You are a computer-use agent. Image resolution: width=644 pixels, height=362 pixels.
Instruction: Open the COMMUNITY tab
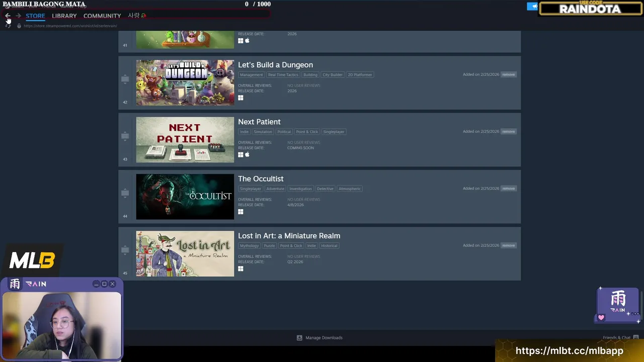pos(102,16)
